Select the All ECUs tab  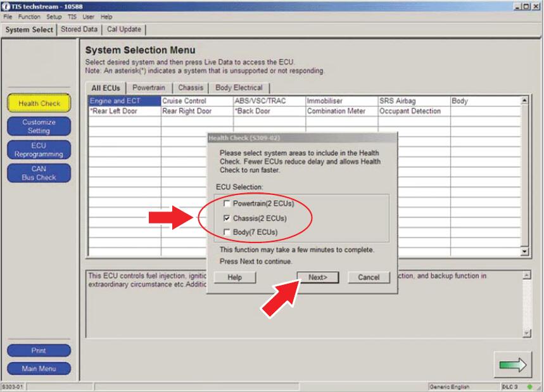coord(106,88)
